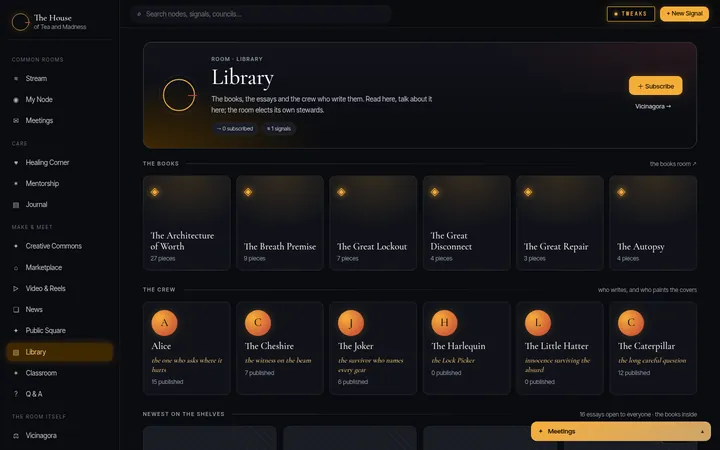The height and width of the screenshot is (450, 720).
Task: Click the Stream sidebar icon
Action: click(16, 79)
